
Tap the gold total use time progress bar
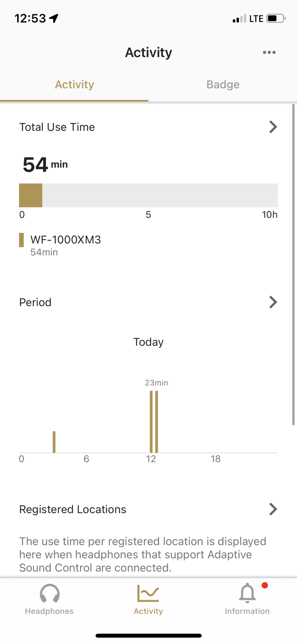31,195
